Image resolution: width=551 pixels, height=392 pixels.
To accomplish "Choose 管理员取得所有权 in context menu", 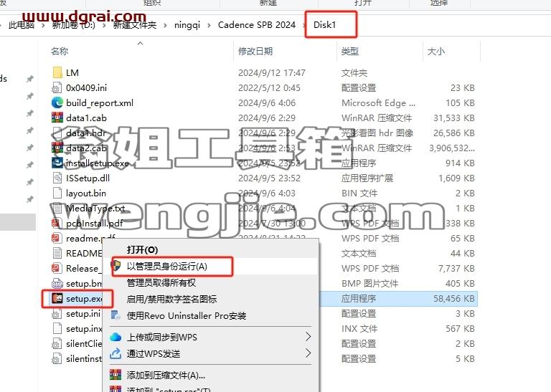I will [161, 283].
